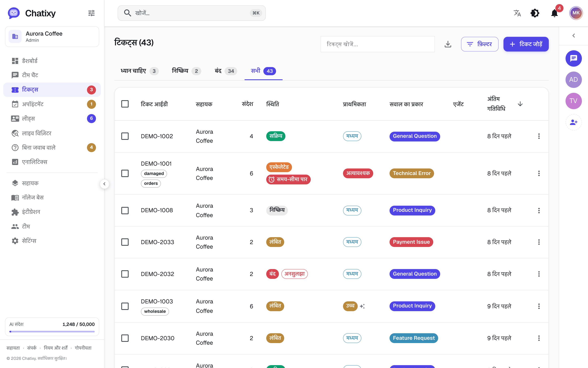Click the AI संदेश usage progress bar
Viewport: 588px width, 368px height.
pos(52,331)
